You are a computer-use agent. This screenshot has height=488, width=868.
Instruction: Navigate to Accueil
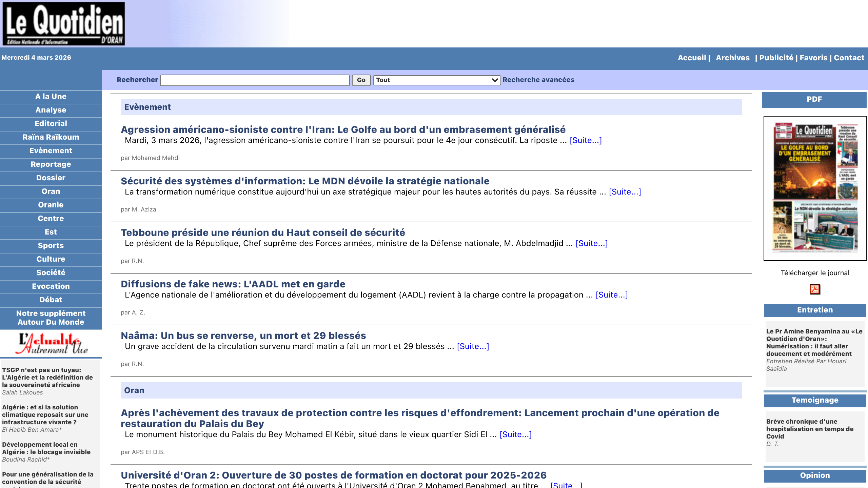tap(691, 58)
